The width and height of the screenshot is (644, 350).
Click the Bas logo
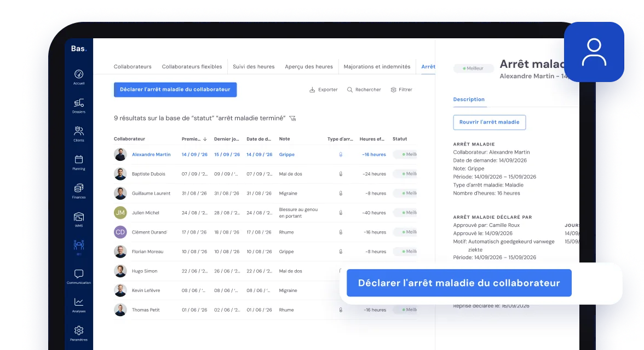pyautogui.click(x=79, y=49)
